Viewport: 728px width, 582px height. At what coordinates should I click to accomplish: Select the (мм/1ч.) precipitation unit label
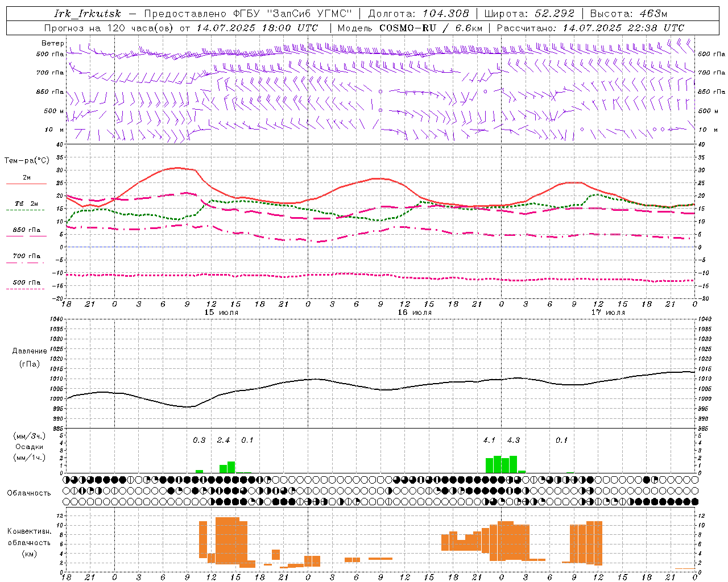[x=29, y=458]
